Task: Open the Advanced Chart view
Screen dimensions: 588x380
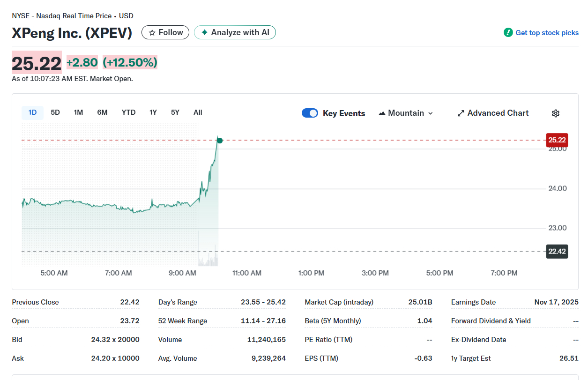Action: pyautogui.click(x=493, y=113)
